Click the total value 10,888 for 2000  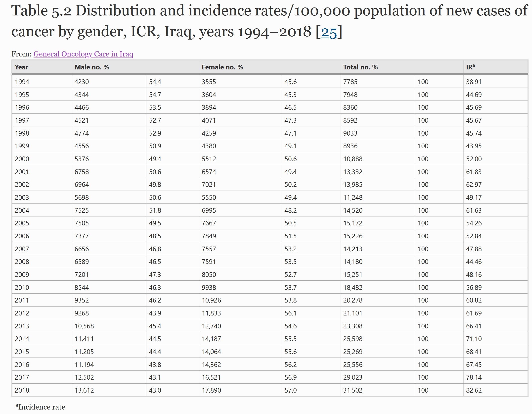click(x=353, y=159)
